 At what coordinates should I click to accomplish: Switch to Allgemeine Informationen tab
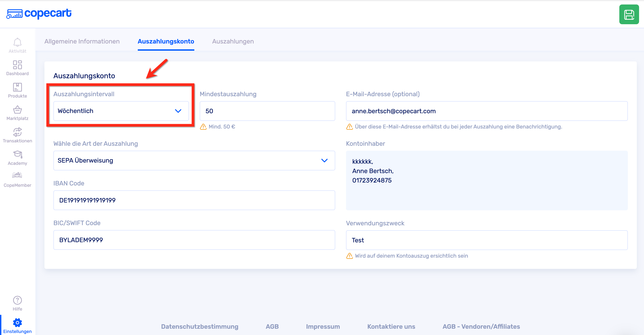coord(82,41)
